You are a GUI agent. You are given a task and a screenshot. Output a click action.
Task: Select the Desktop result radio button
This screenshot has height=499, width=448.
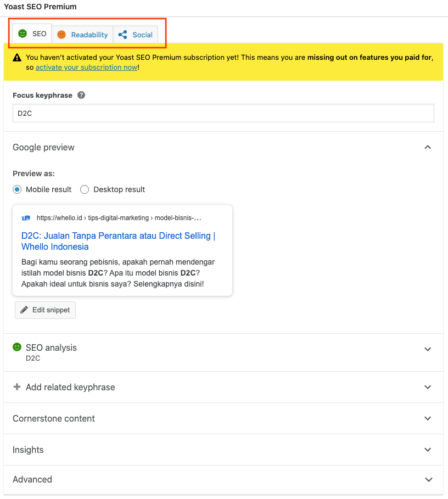[85, 189]
